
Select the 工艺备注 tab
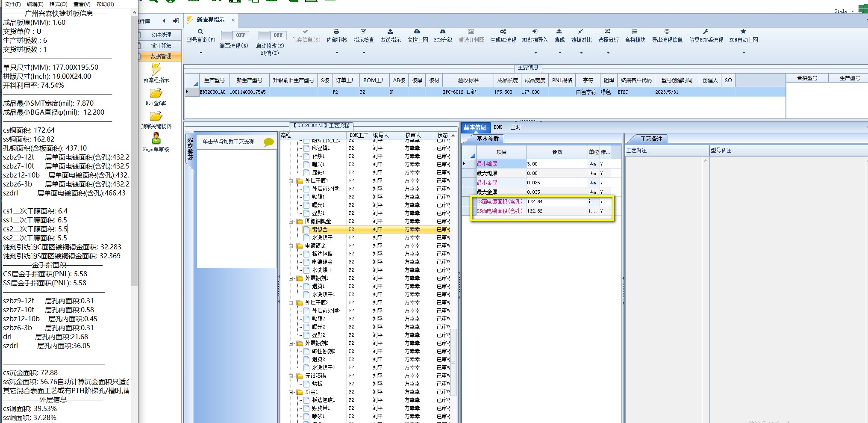(x=651, y=139)
